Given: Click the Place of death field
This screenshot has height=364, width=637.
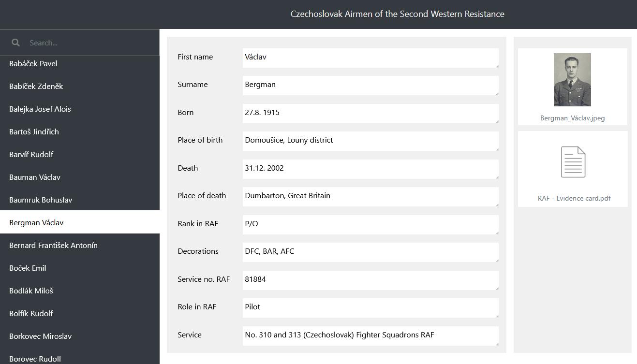Looking at the screenshot, I should 370,197.
